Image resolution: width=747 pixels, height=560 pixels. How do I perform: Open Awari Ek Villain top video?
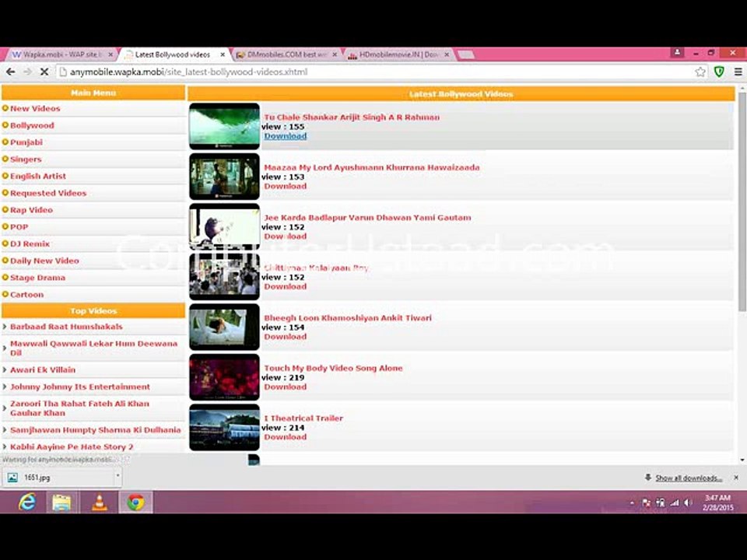[x=42, y=370]
